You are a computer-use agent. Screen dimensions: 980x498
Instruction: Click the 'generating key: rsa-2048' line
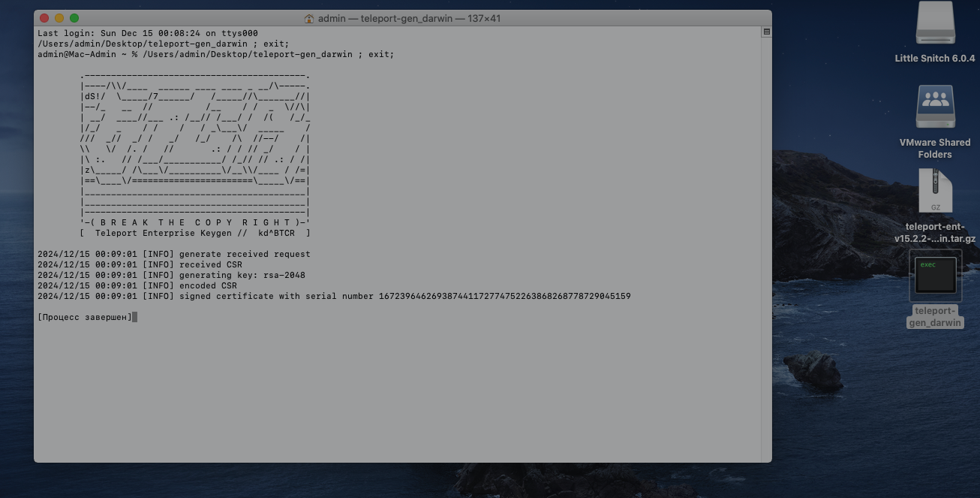click(172, 275)
